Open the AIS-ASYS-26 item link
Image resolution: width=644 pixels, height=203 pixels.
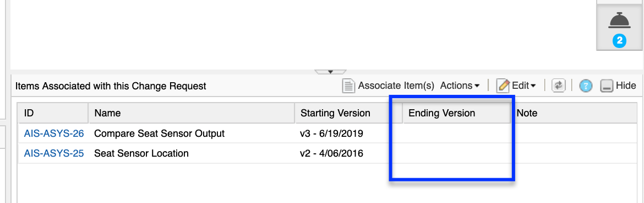pyautogui.click(x=54, y=133)
